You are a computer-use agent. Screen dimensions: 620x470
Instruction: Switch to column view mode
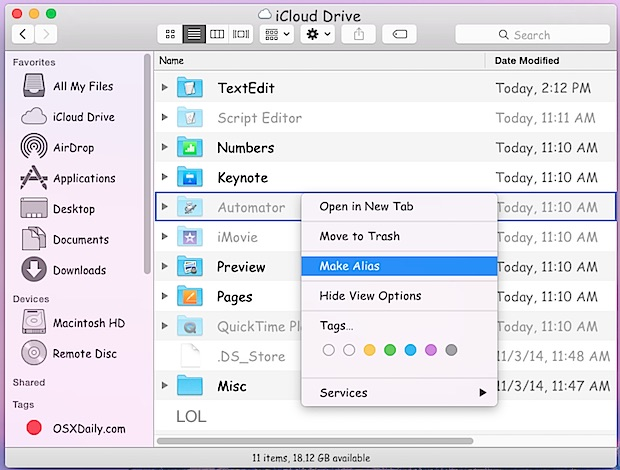[216, 34]
